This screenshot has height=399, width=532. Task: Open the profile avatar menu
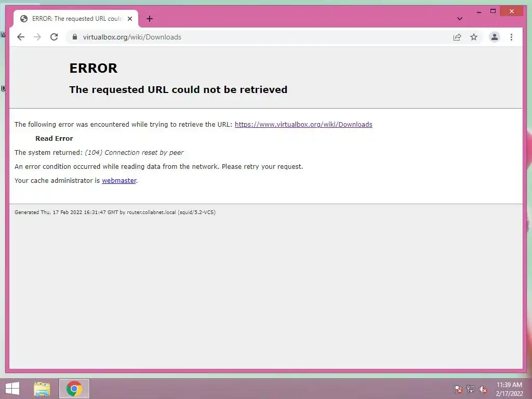click(x=495, y=37)
